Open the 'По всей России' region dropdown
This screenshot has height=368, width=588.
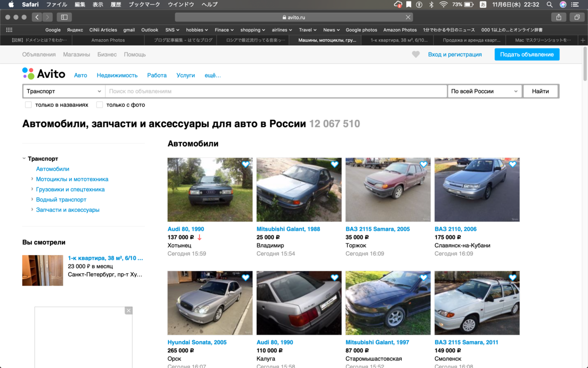(485, 91)
